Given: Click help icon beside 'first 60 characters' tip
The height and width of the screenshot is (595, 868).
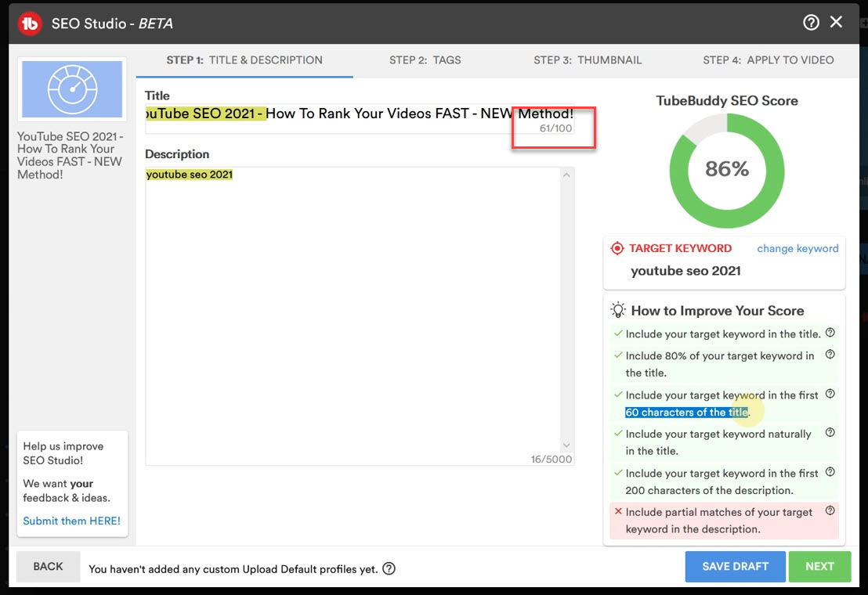Looking at the screenshot, I should tap(830, 394).
